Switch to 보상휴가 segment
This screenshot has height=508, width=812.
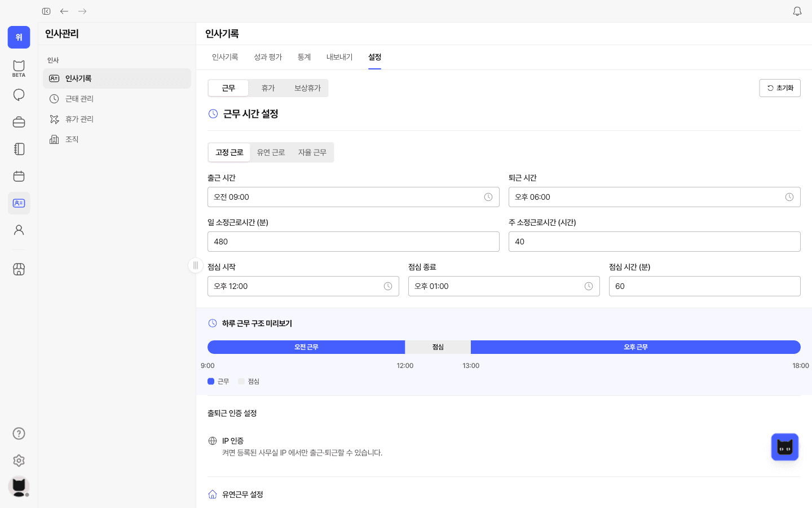coord(307,88)
